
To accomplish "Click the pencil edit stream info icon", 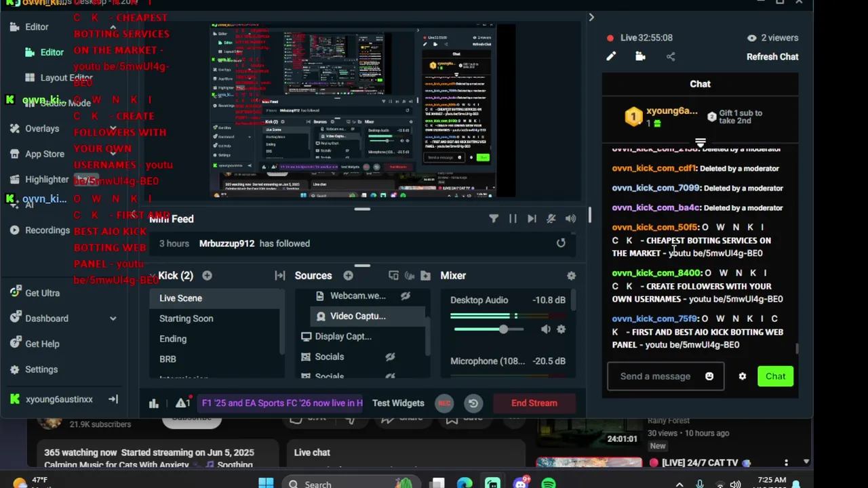I will [x=611, y=57].
